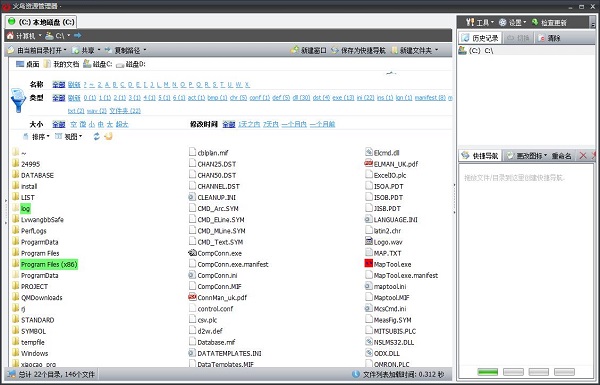Select the (C:) 本地磁盘 tab

coord(41,22)
